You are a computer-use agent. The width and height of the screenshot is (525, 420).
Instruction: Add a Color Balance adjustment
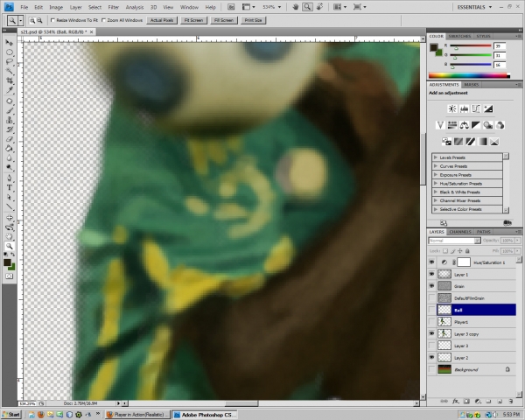click(464, 125)
